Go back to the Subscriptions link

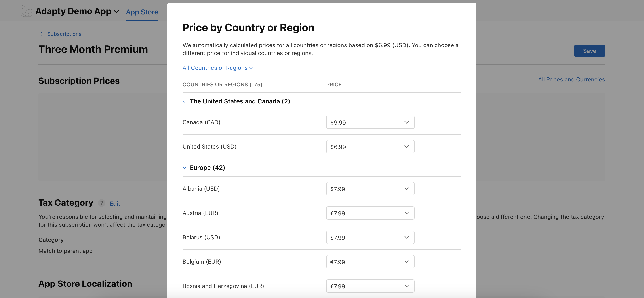(x=64, y=34)
